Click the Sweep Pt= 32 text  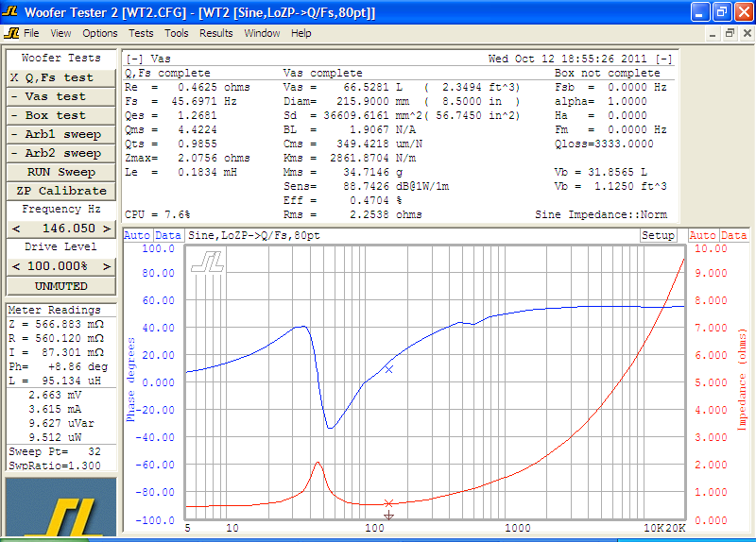[55, 451]
